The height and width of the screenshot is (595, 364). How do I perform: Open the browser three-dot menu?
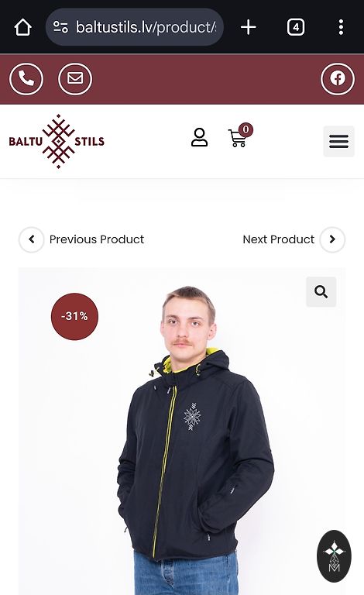(342, 27)
